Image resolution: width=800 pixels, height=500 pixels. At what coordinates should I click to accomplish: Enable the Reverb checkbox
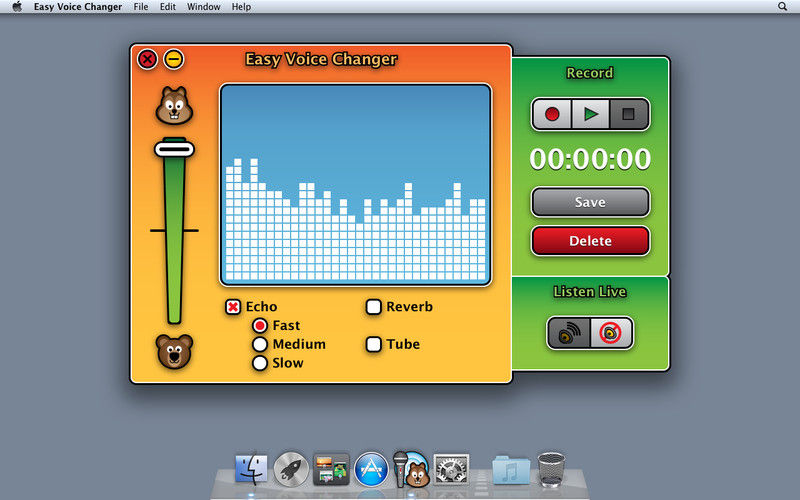click(373, 307)
